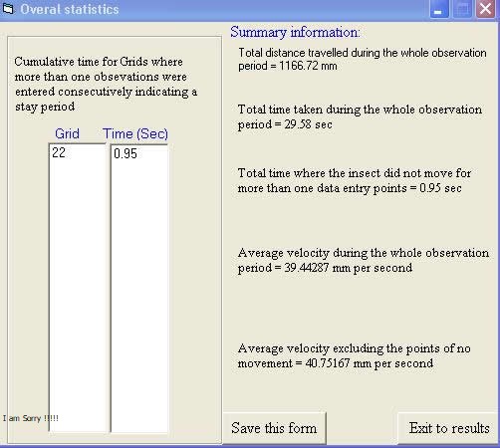Viewport: 500px width, 448px height.
Task: Click the total distance travelled 1166.72 mm text
Action: point(363,59)
